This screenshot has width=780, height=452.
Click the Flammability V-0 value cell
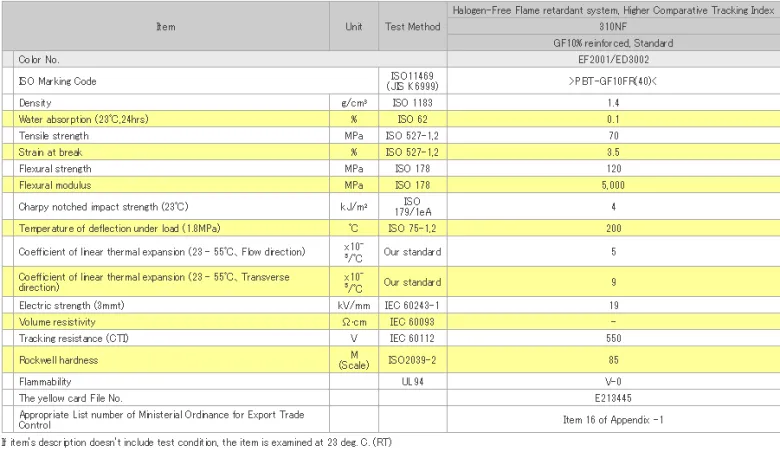[613, 381]
